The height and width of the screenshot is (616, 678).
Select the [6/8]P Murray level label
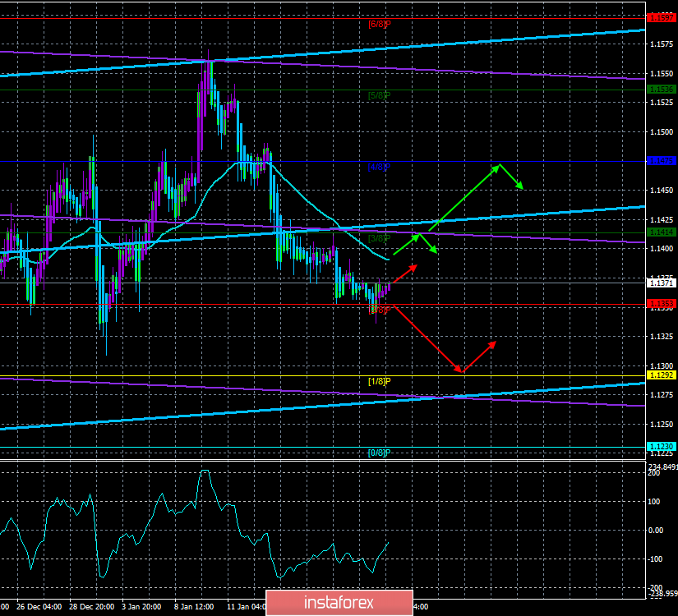(x=379, y=24)
